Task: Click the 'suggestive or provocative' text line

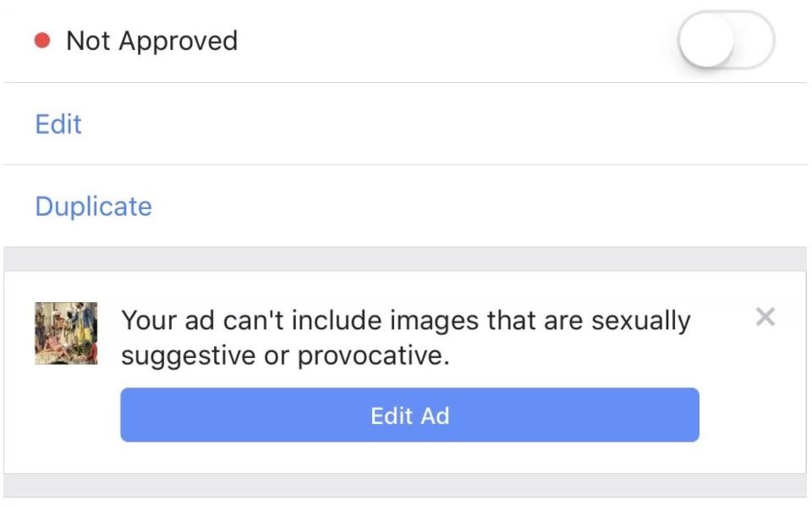Action: tap(285, 355)
